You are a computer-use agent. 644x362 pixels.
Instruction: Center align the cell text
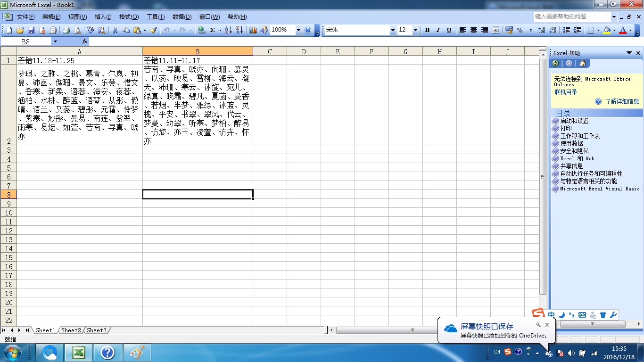[474, 30]
